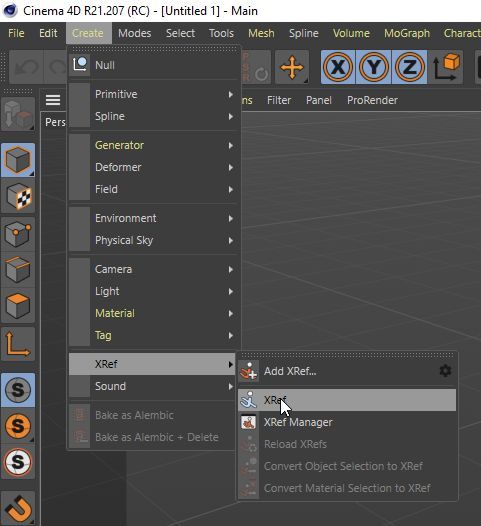
Task: Switch the coordinate system icon
Action: click(x=446, y=67)
